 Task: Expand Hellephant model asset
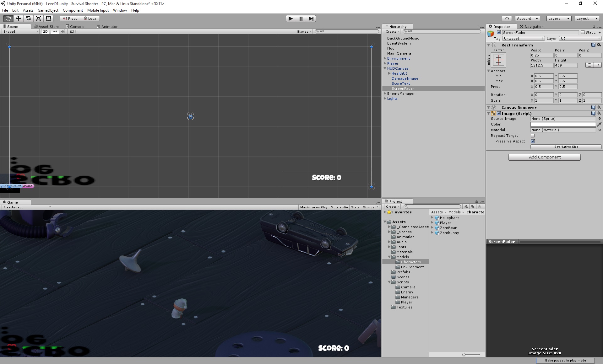(432, 217)
